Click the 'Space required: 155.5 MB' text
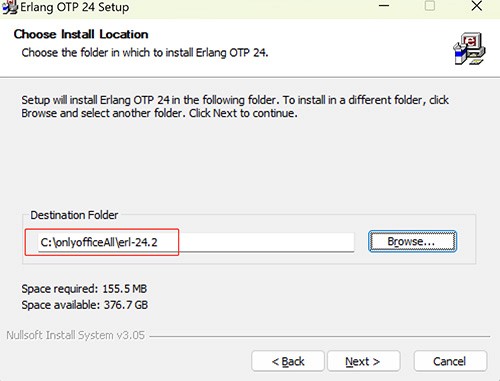 (x=84, y=289)
